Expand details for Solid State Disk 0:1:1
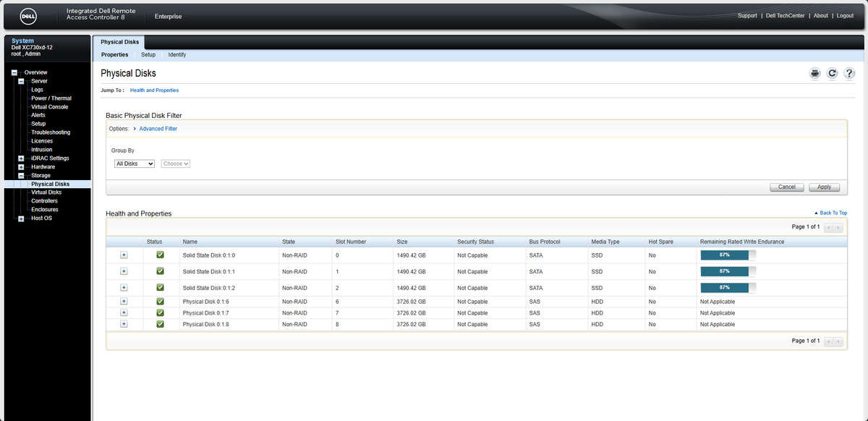 pyautogui.click(x=124, y=271)
